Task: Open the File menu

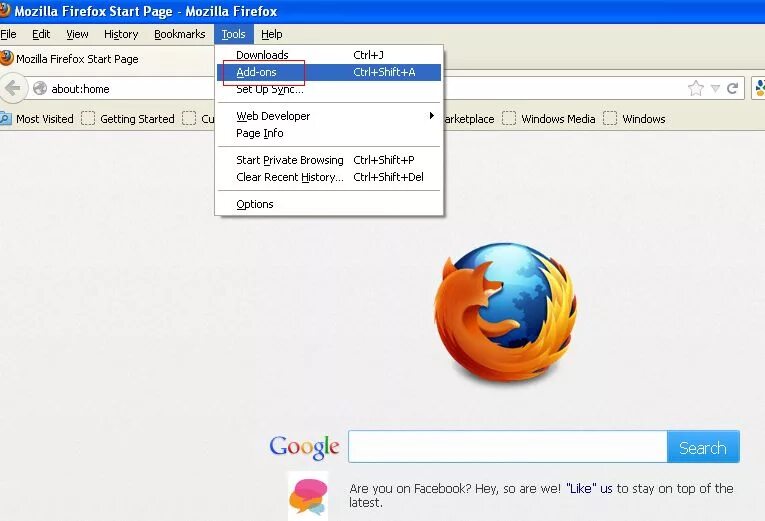Action: [8, 34]
